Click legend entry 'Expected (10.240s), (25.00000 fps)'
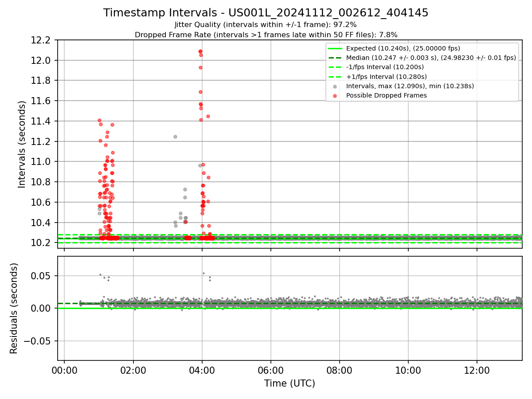 (403, 48)
